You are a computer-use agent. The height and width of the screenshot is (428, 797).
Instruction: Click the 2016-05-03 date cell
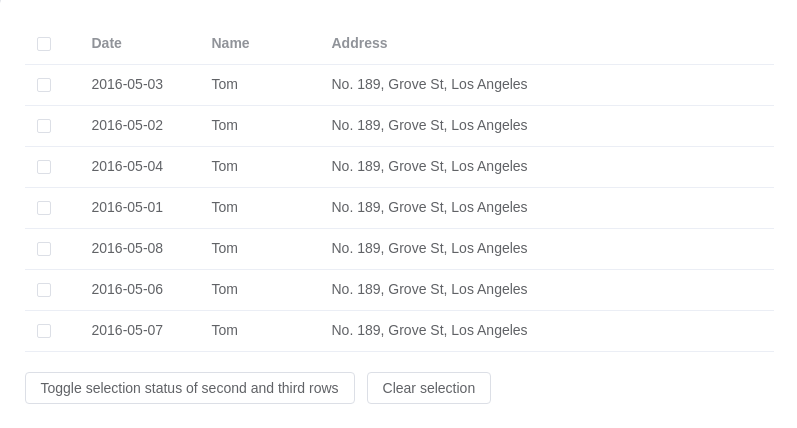click(x=127, y=84)
